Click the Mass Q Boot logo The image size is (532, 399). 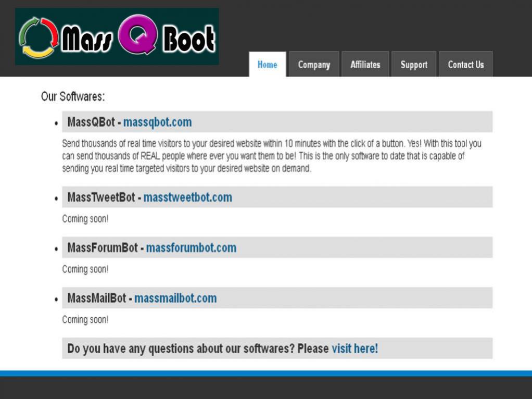tap(117, 36)
